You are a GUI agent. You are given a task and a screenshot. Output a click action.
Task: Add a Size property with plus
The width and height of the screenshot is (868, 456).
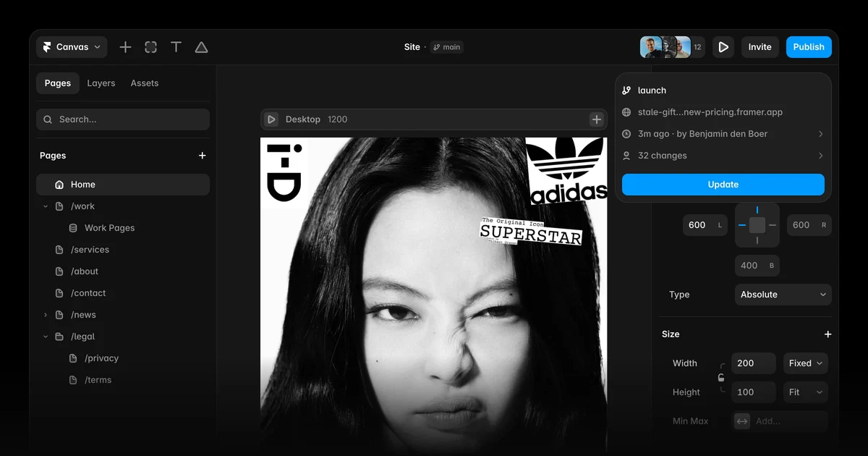coord(828,334)
